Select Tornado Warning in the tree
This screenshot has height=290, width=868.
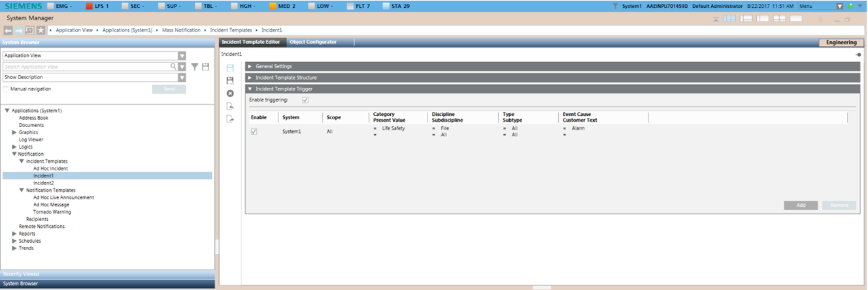pos(52,212)
